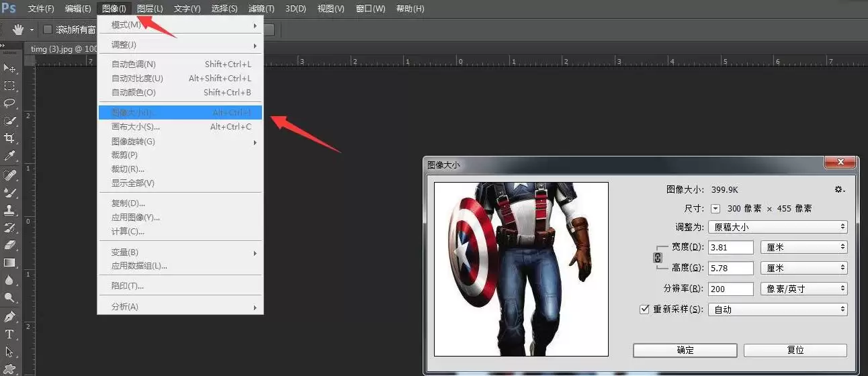This screenshot has height=376, width=868.
Task: Toggle the 重新采样 checkbox
Action: coord(644,310)
